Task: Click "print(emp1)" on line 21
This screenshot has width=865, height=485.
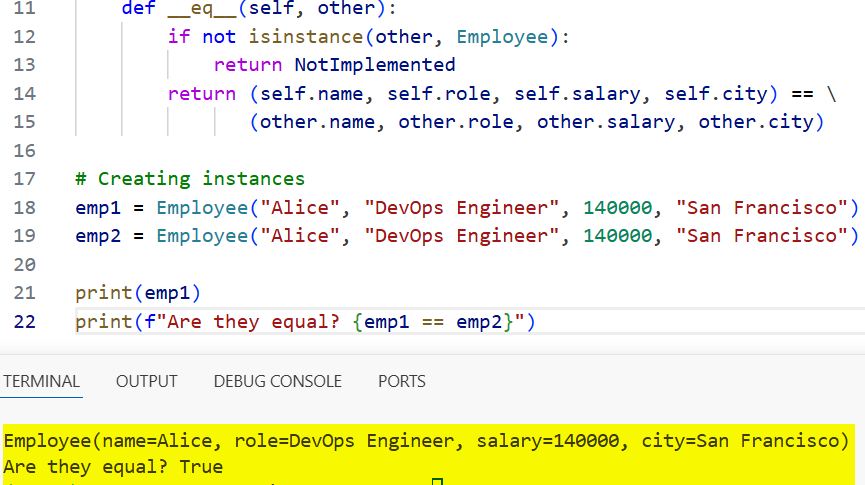Action: 138,293
